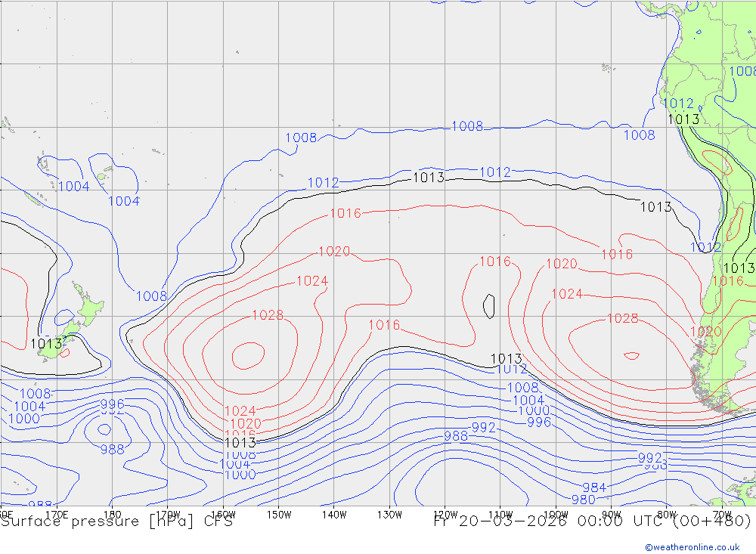Click the red 1024 label below the eastern 1020

point(567,294)
